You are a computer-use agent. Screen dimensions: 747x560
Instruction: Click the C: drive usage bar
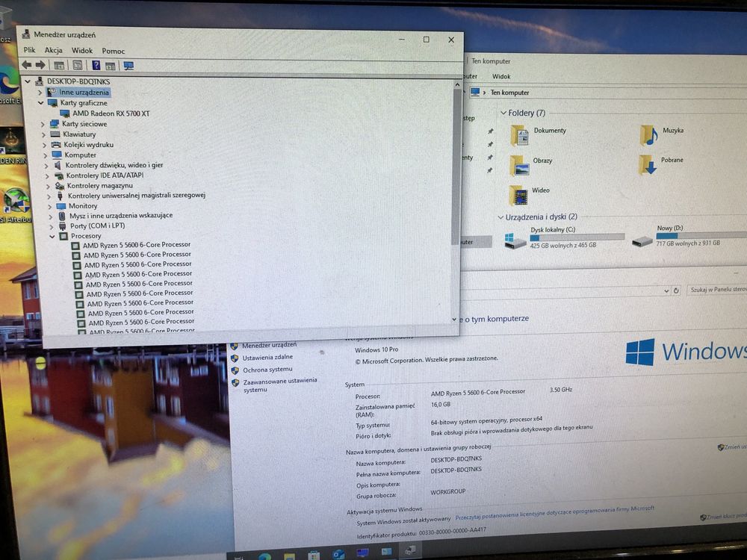[x=577, y=237]
